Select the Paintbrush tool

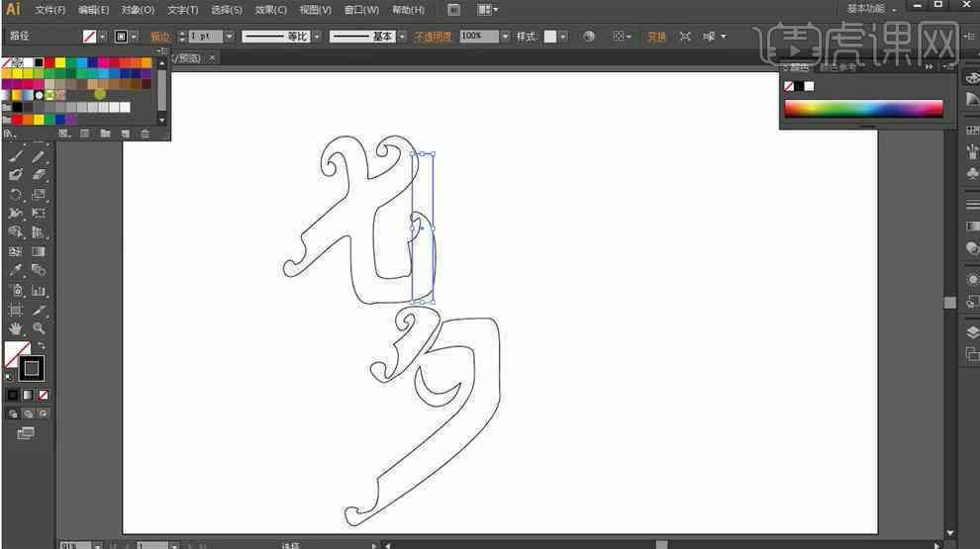[16, 155]
